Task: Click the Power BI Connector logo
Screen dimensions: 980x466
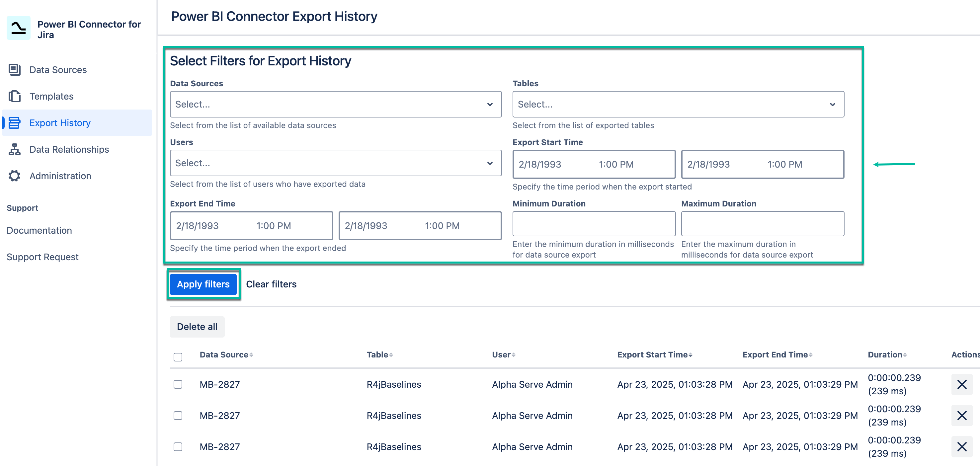Action: click(18, 28)
